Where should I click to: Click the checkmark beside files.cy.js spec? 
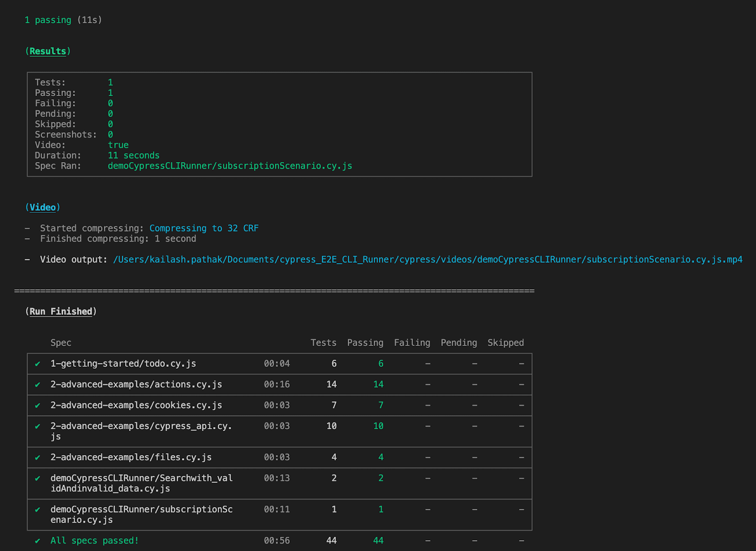(x=38, y=457)
